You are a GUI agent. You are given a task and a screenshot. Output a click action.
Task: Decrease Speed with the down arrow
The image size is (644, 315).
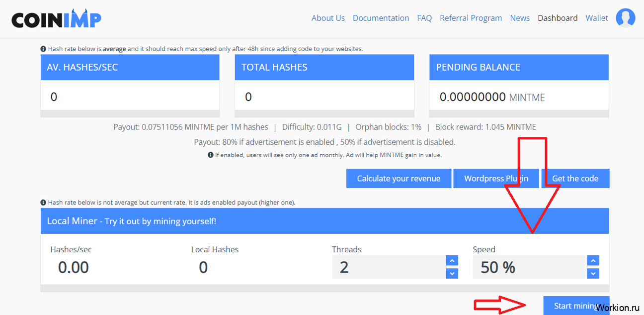pos(593,273)
